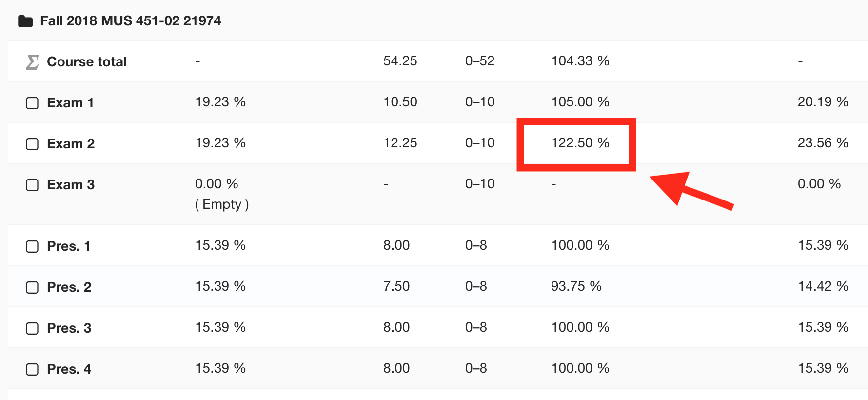Viewport: 868px width, 400px height.
Task: Click the Pres. 3 item icon
Action: (32, 328)
